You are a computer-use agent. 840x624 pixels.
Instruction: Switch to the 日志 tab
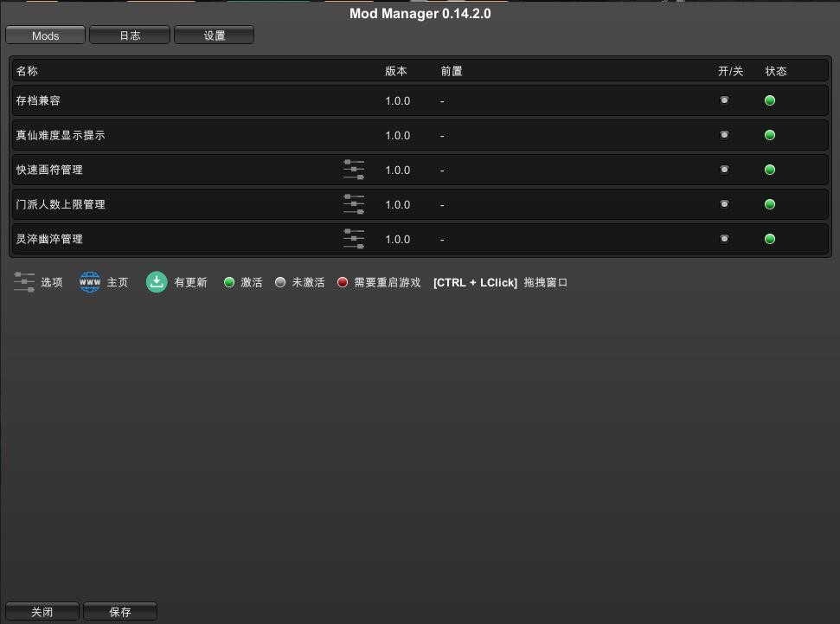130,35
